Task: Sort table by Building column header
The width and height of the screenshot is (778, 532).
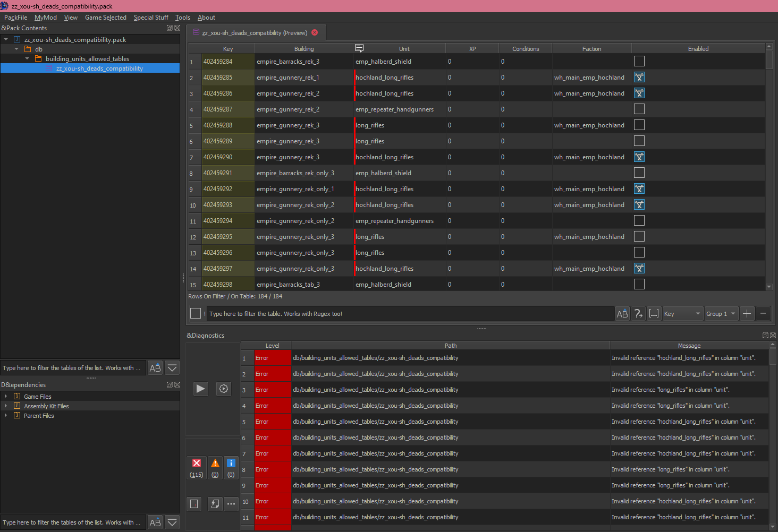Action: [304, 49]
